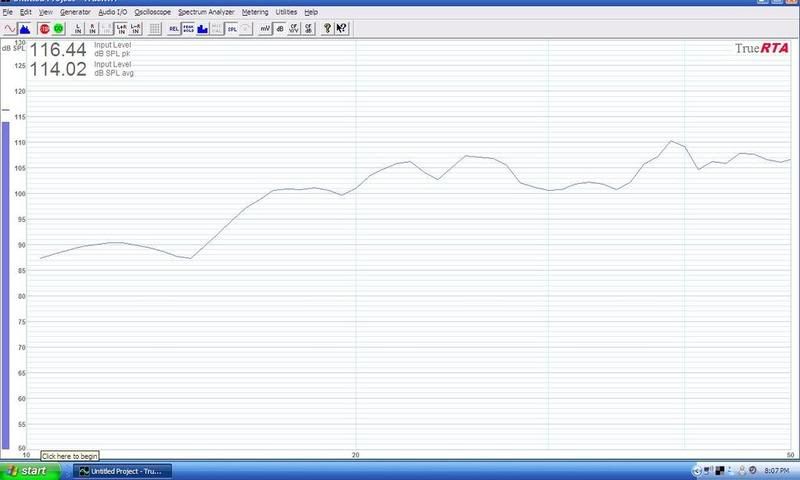Click the CF V/V crest factor button
Screen dimensions: 800x480
tap(294, 29)
